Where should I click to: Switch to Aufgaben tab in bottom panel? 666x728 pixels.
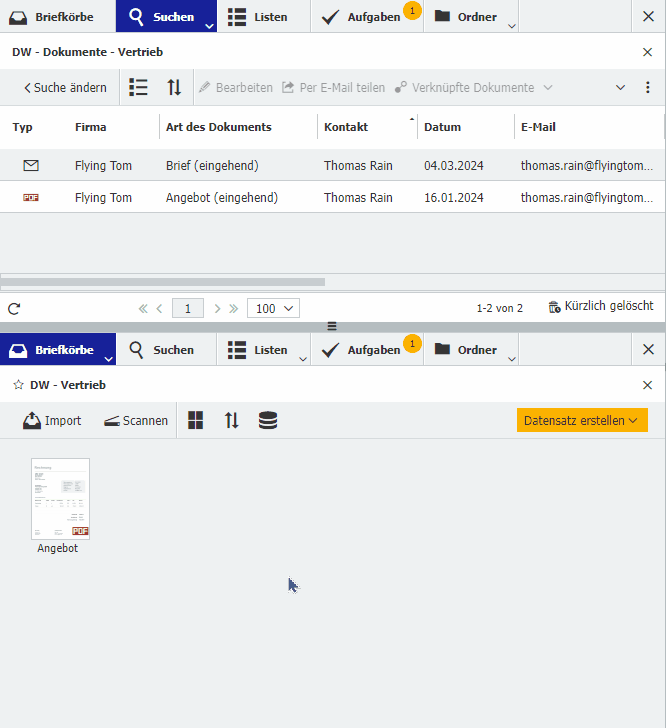(x=364, y=350)
